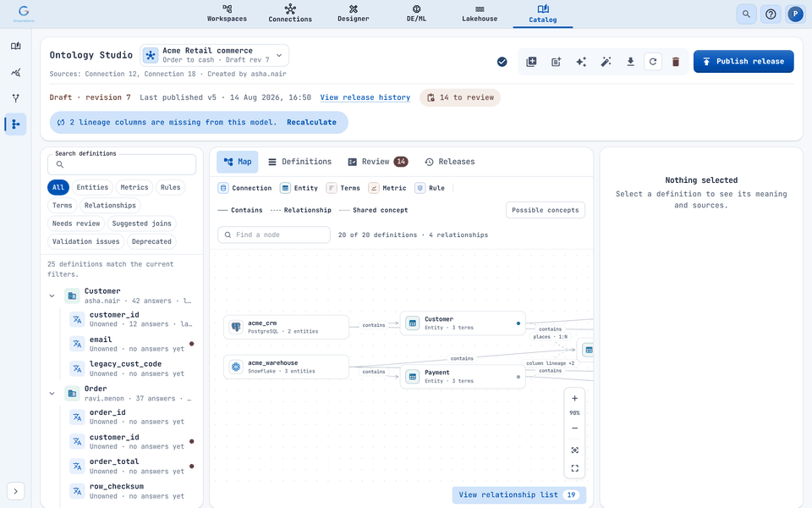Toggle the Connection legend filter
The height and width of the screenshot is (508, 812).
point(245,188)
